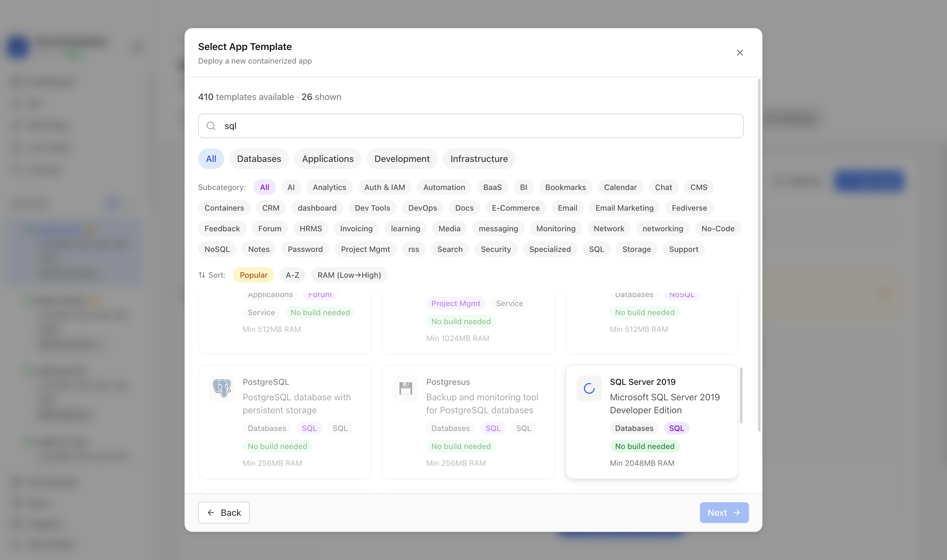The width and height of the screenshot is (947, 560).
Task: Close the Select App Template dialog
Action: (740, 53)
